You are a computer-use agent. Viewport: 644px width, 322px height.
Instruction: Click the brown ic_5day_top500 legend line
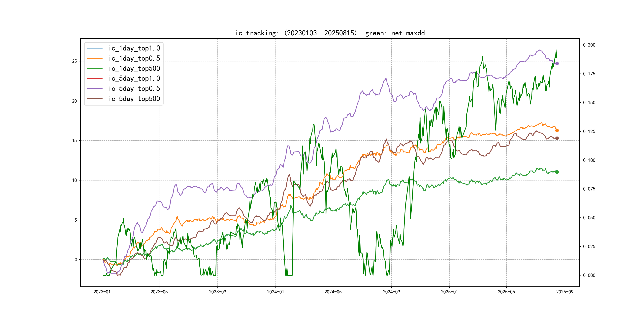pyautogui.click(x=94, y=99)
